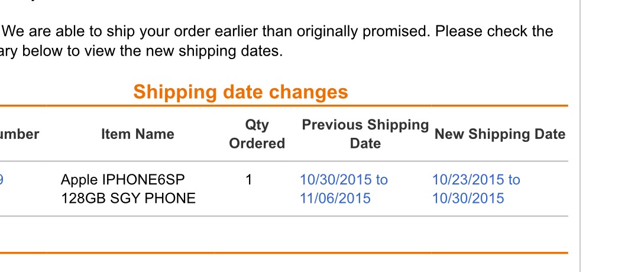Click the 'Shipping date changes' heading
This screenshot has width=644, height=272.
point(241,92)
